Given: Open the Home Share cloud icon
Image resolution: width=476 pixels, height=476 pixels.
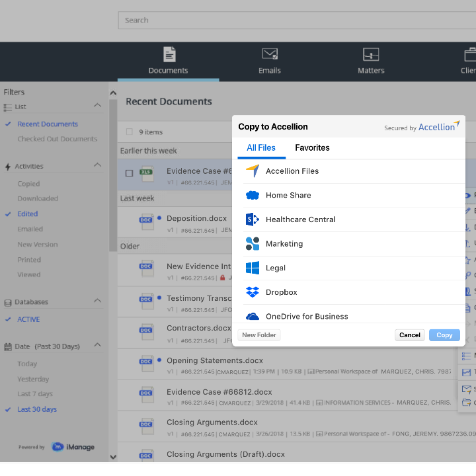Looking at the screenshot, I should (252, 196).
